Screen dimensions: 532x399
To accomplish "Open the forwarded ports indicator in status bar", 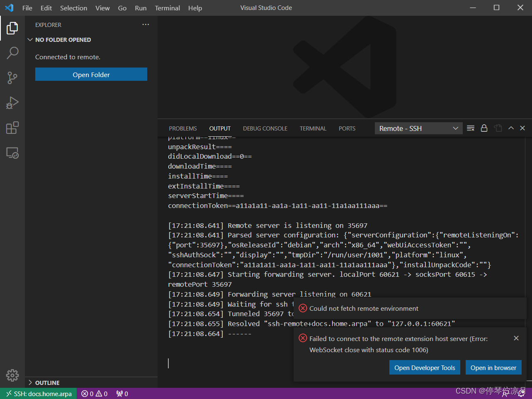I will (122, 394).
